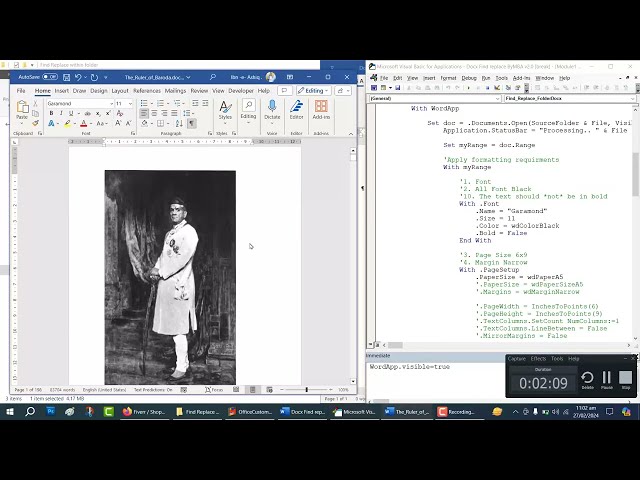Run the macro with the VBA play icon

[x=469, y=88]
